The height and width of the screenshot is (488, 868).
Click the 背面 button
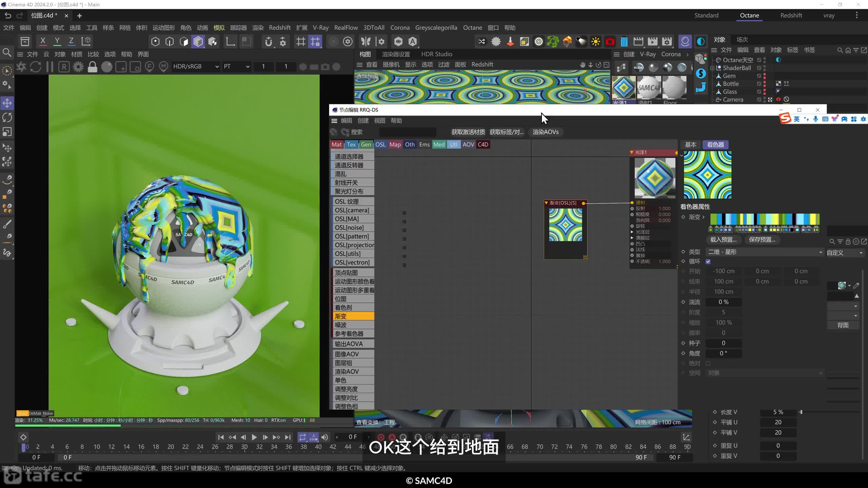843,325
